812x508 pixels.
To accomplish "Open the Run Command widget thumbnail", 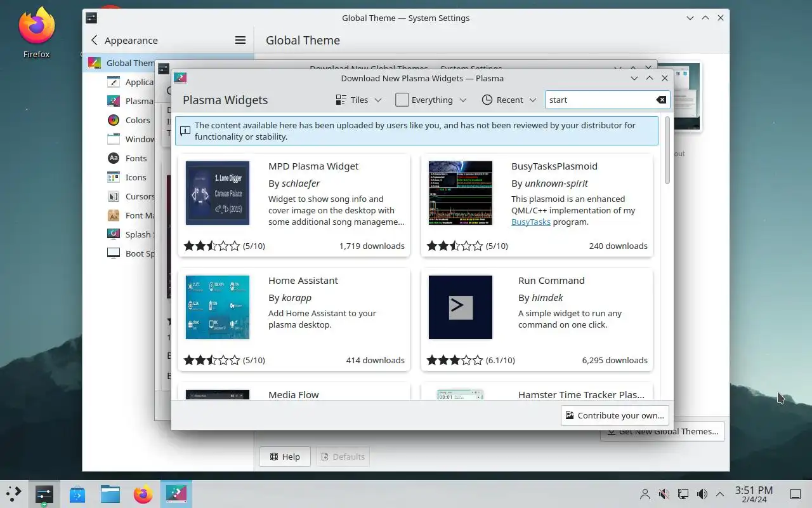I will coord(461,307).
